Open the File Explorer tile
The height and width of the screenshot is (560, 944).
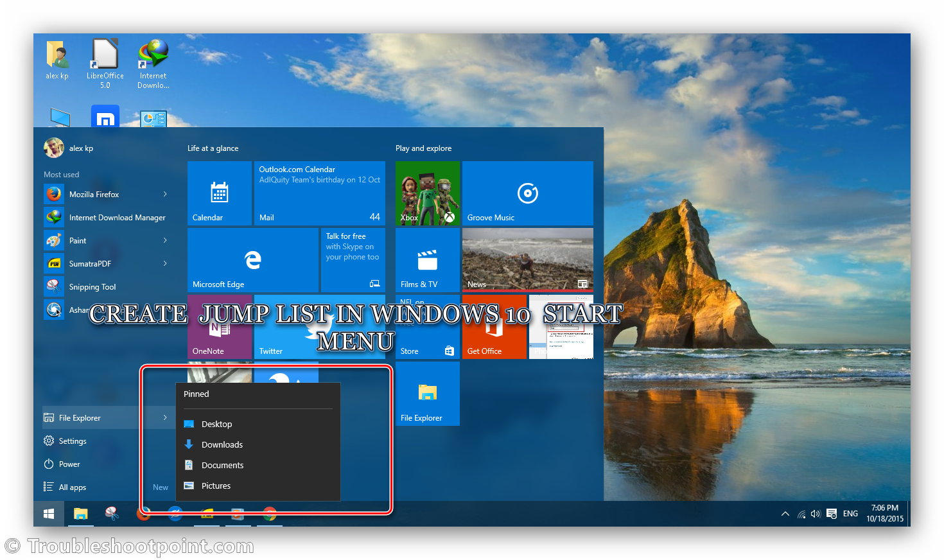(x=428, y=394)
